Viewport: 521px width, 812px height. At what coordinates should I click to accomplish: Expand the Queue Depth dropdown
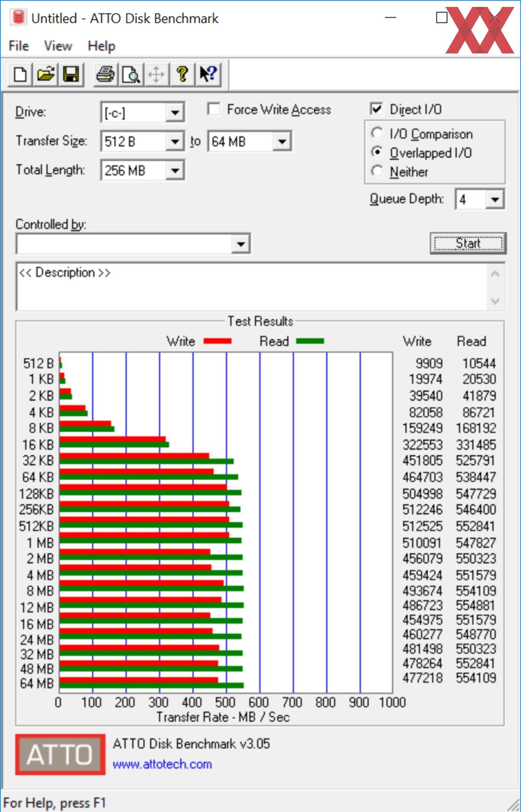tap(495, 199)
